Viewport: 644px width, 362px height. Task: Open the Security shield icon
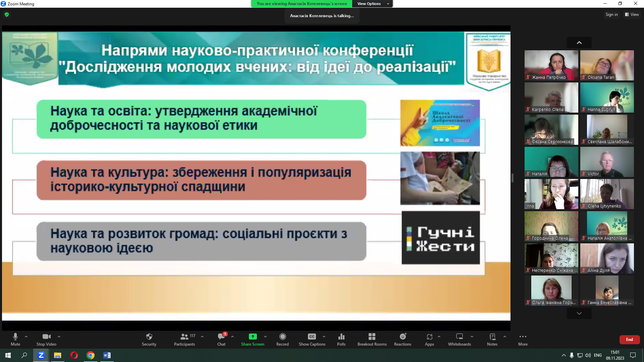(x=149, y=337)
